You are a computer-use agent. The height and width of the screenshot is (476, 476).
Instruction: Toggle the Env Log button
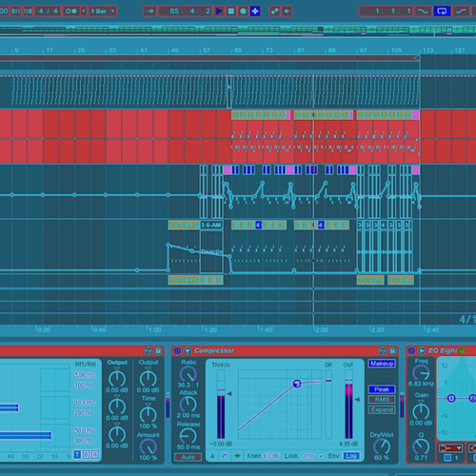point(350,456)
